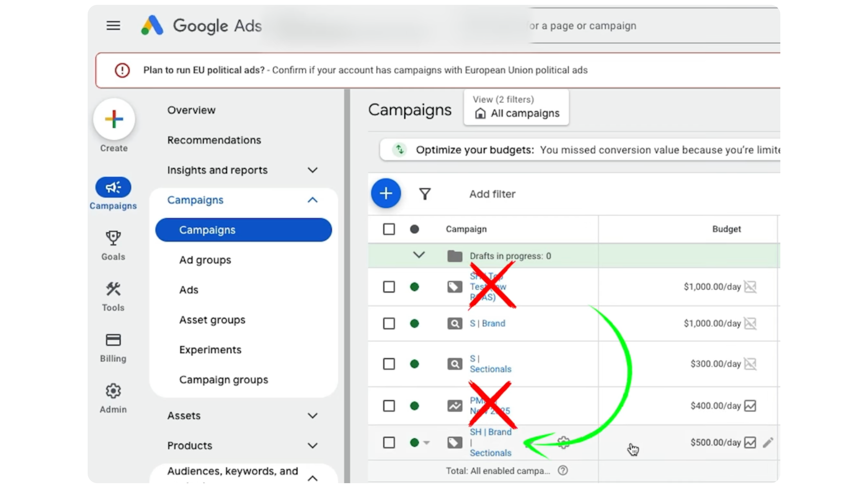Open Admin gear icon in sidebar
Screen dimensions: 868x488
[x=113, y=391]
